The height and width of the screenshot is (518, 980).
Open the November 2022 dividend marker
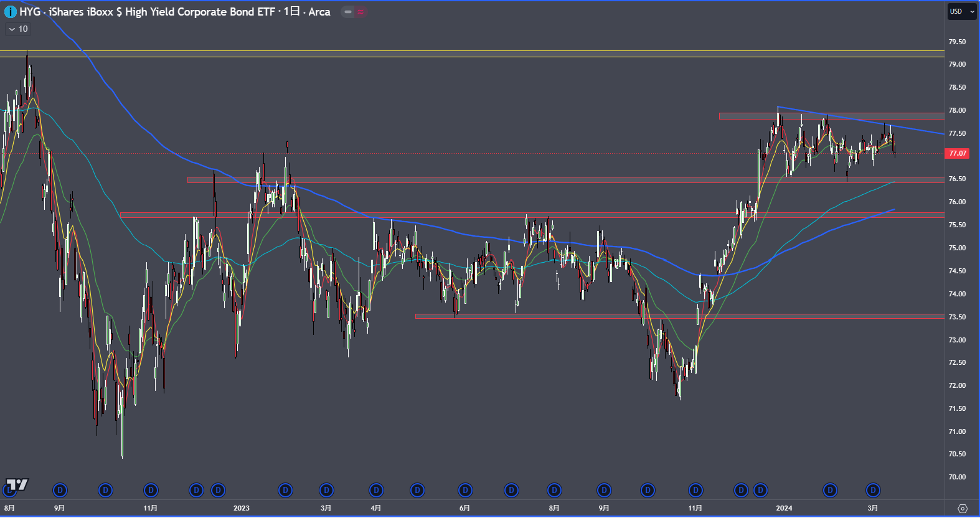(151, 491)
